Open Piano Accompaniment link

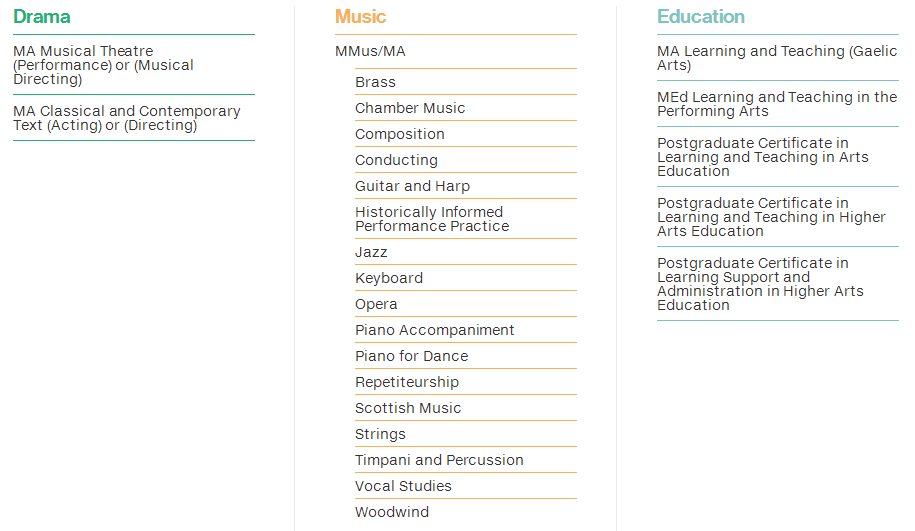tap(435, 330)
